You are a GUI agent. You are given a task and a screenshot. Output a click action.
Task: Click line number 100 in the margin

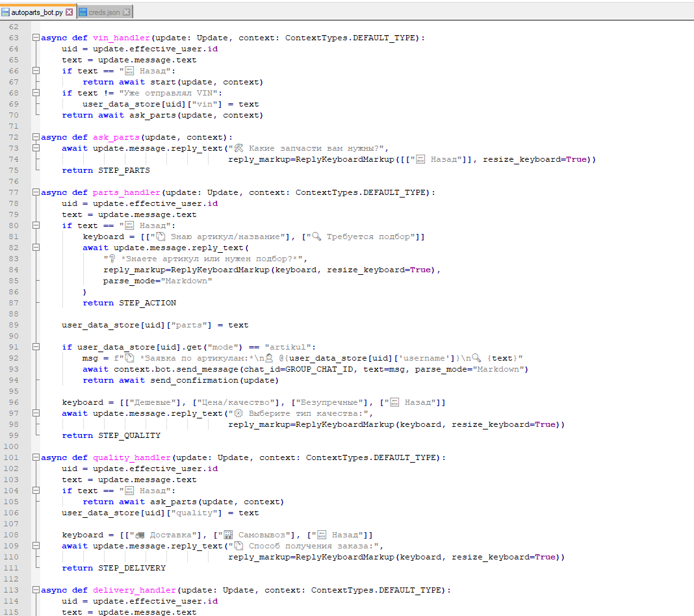(x=11, y=446)
